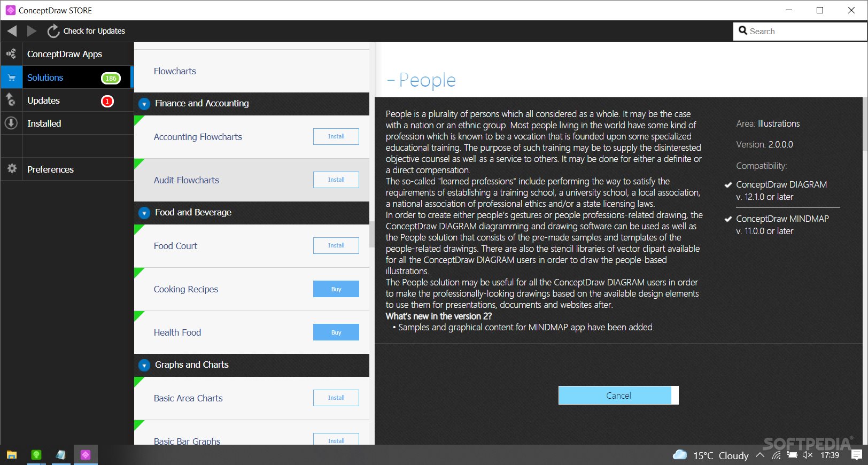
Task: Click the Solutions cart icon
Action: [x=11, y=77]
